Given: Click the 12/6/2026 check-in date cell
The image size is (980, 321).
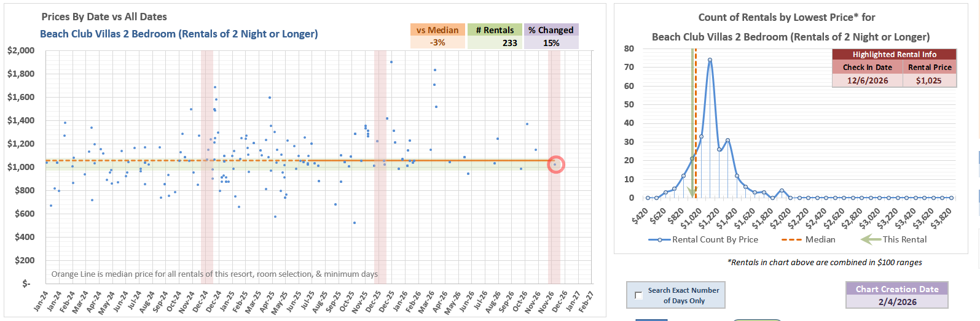Looking at the screenshot, I should click(868, 80).
